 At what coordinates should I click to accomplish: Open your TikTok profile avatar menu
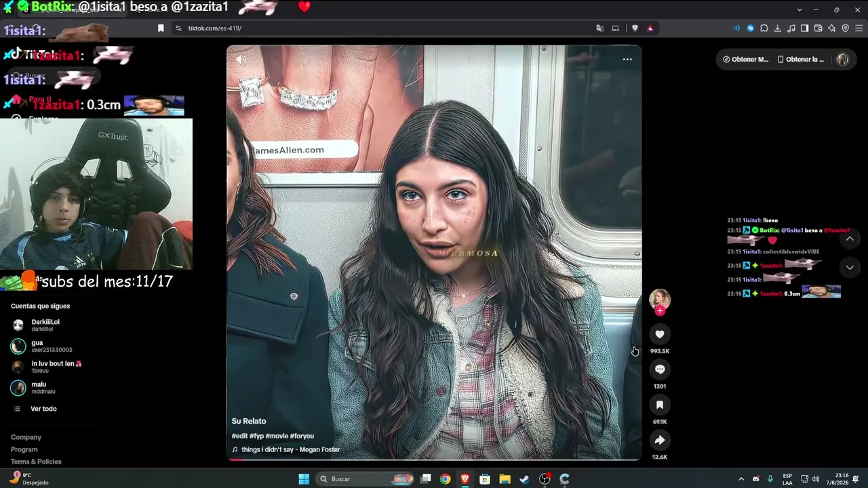click(x=843, y=59)
